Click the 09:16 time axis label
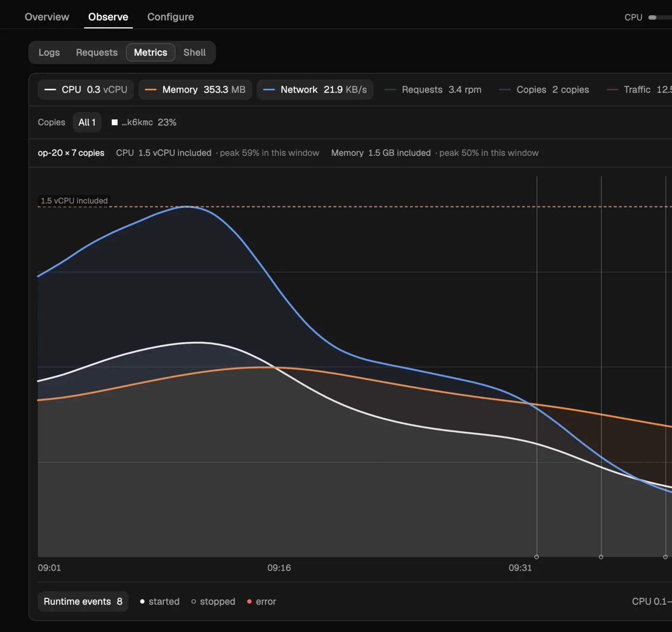The width and height of the screenshot is (672, 632). pos(279,568)
